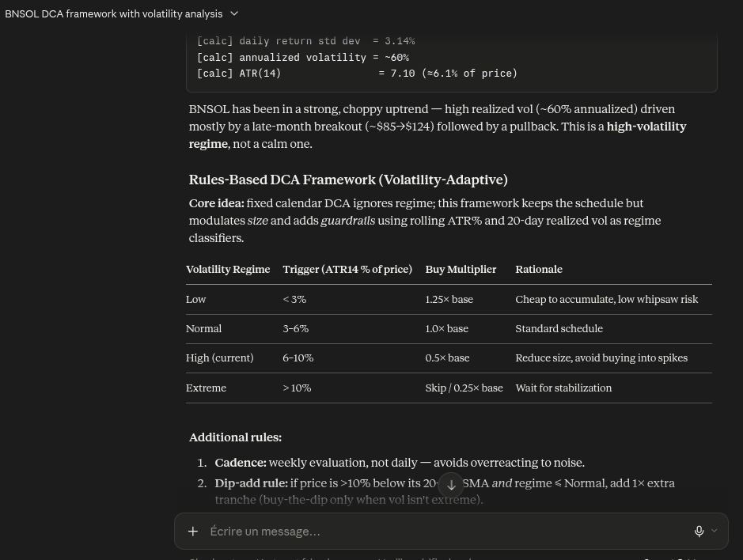Expand the voice mode options chevron
The width and height of the screenshot is (743, 560).
pyautogui.click(x=715, y=531)
